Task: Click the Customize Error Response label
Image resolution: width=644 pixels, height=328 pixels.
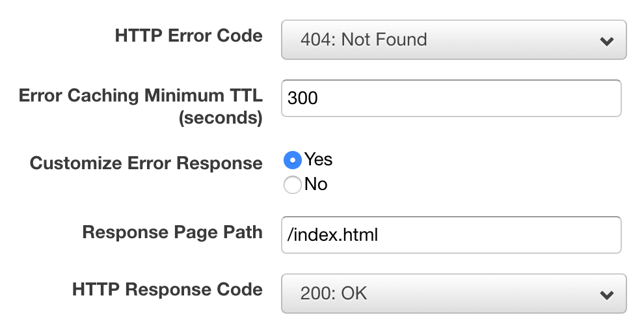Action: click(146, 163)
